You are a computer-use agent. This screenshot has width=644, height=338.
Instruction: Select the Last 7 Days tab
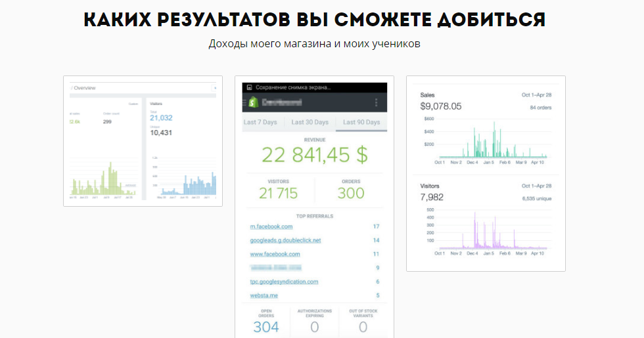pyautogui.click(x=260, y=122)
